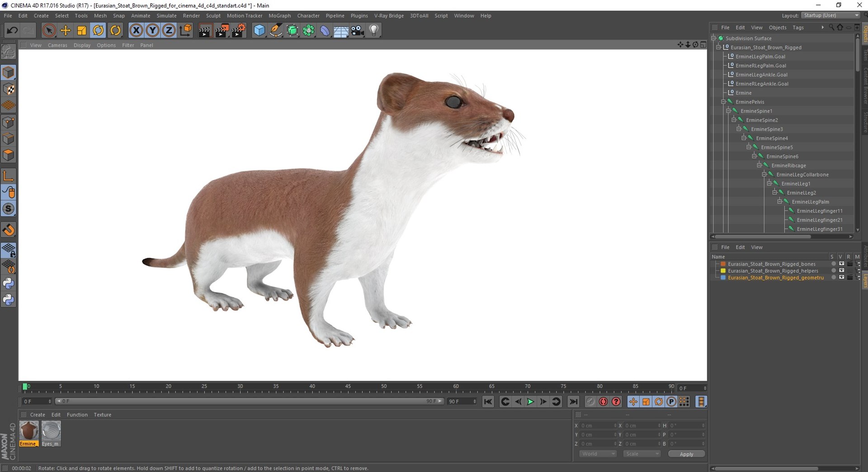Add a camera object

(x=358, y=30)
